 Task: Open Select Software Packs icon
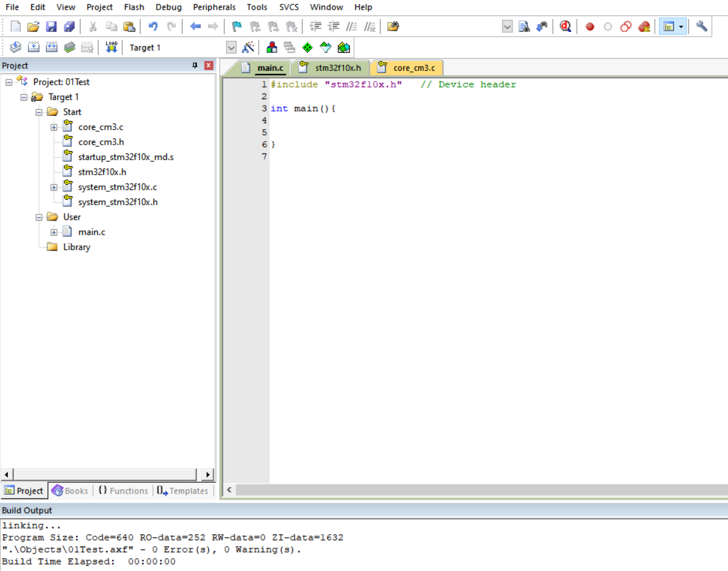tap(325, 47)
